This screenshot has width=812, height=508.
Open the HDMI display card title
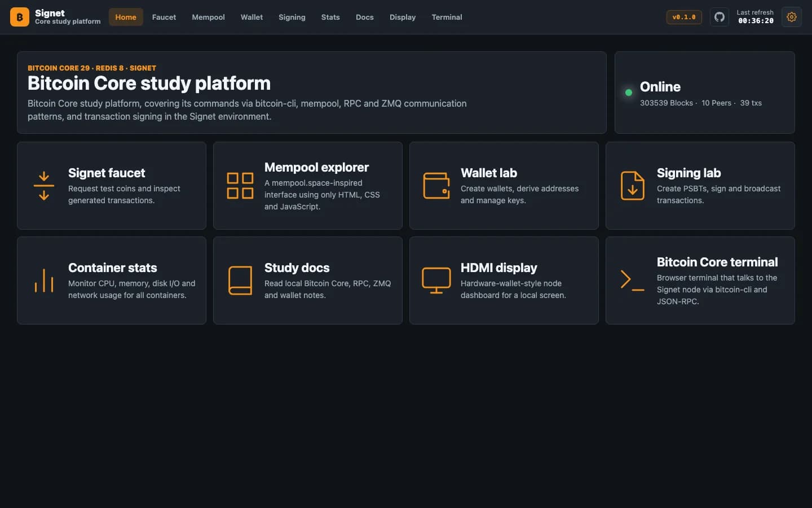tap(499, 268)
